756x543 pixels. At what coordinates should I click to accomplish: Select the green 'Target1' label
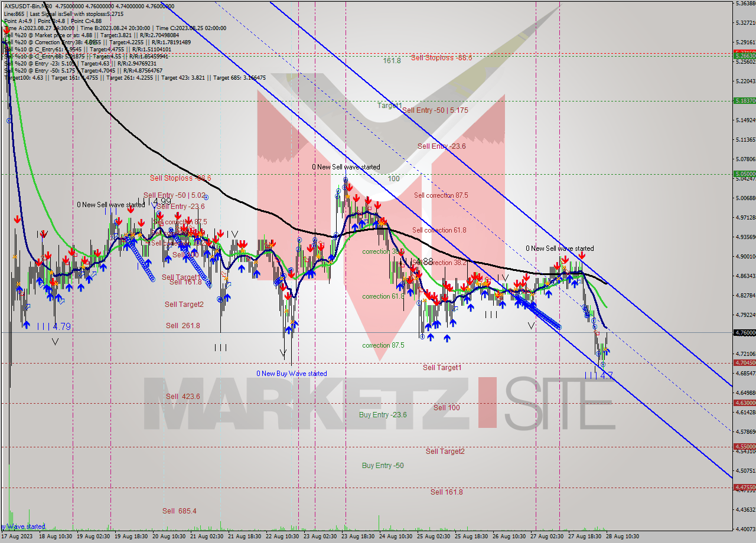[x=390, y=105]
